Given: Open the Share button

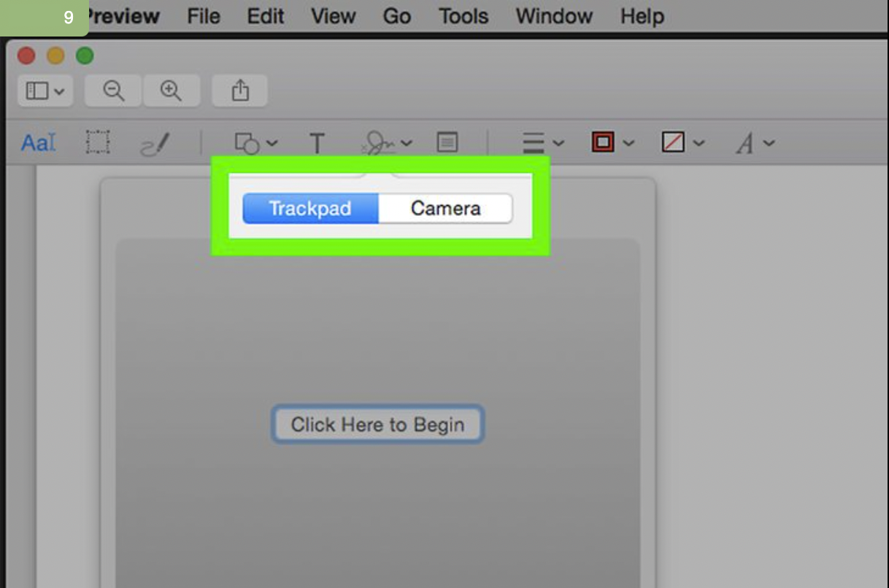Looking at the screenshot, I should tap(239, 90).
